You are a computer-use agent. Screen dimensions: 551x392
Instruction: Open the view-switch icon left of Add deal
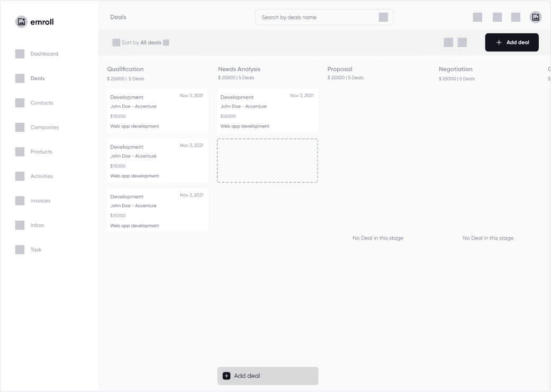pos(447,42)
